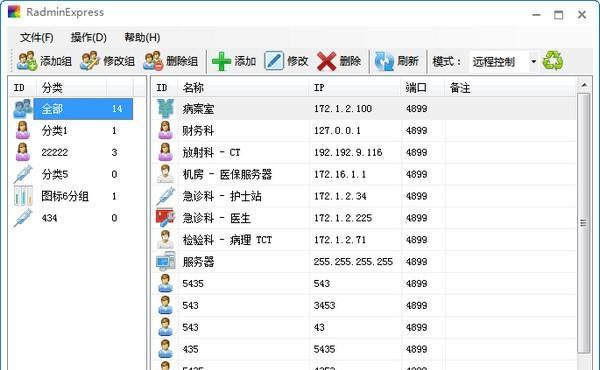This screenshot has width=600, height=370.
Task: Click the 刷新 refresh icon
Action: pos(384,61)
